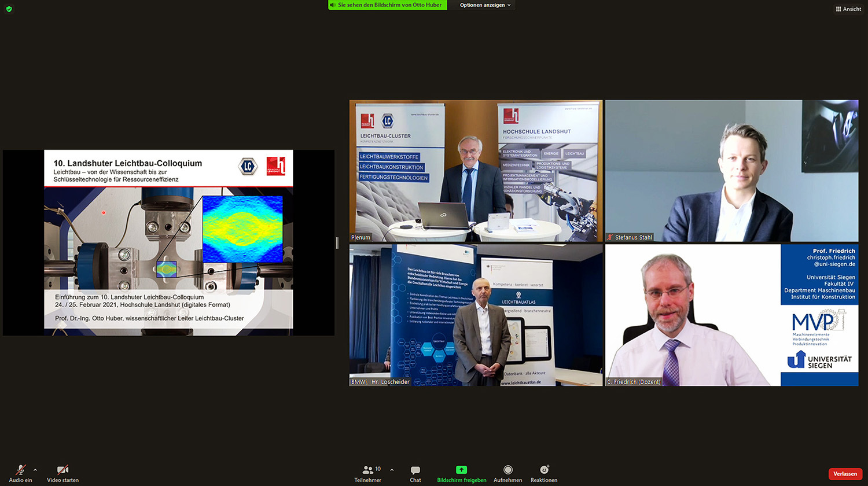Open the Reaktionen emoji menu

click(544, 470)
